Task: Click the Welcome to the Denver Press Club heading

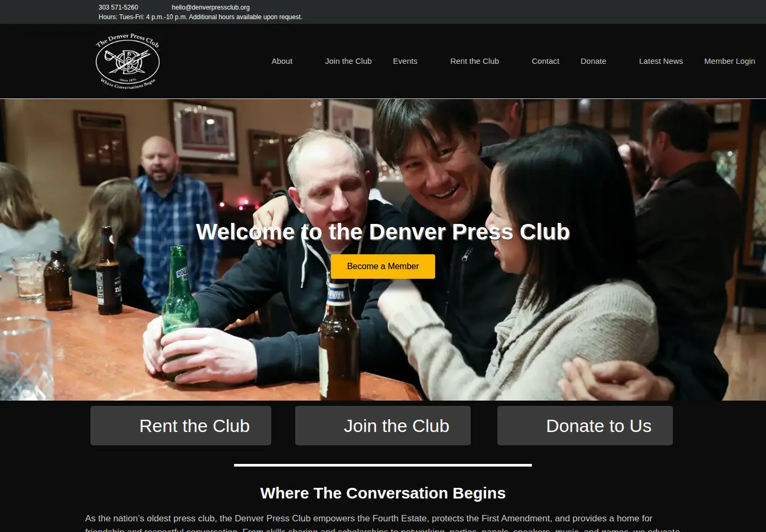Action: 383,232
